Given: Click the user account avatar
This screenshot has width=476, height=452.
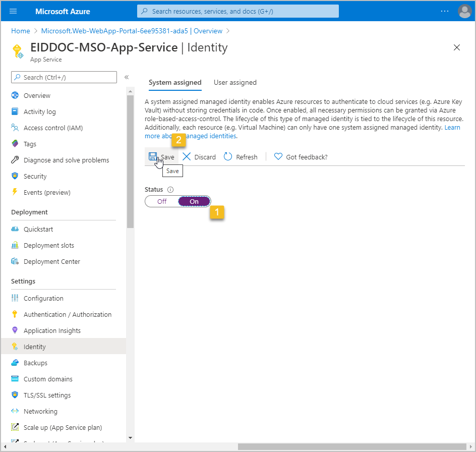Looking at the screenshot, I should [464, 11].
